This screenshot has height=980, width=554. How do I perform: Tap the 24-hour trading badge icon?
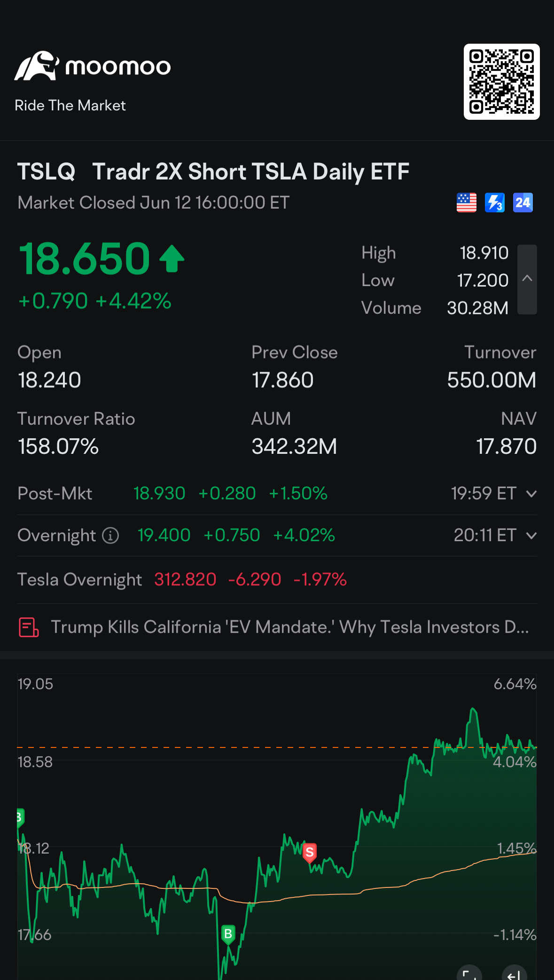coord(523,202)
